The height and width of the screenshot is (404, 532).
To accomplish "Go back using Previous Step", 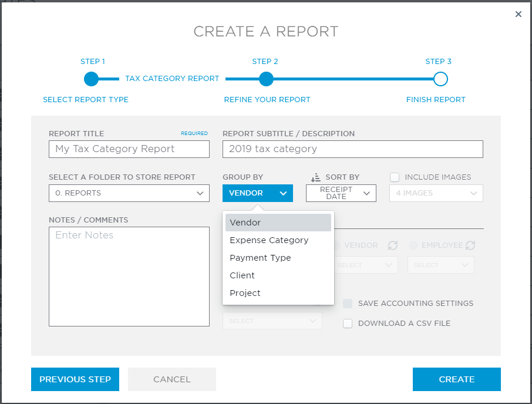I will tap(75, 379).
